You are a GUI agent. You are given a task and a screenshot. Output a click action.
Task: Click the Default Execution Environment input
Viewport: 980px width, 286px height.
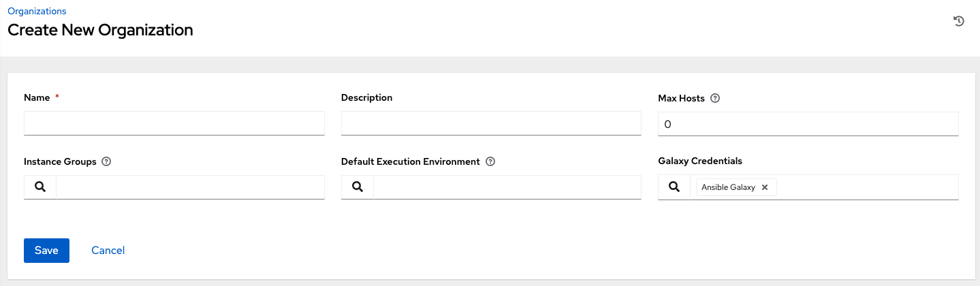tap(507, 187)
